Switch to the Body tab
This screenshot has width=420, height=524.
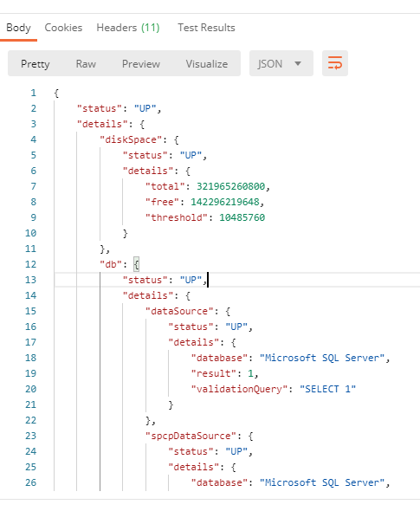point(18,28)
